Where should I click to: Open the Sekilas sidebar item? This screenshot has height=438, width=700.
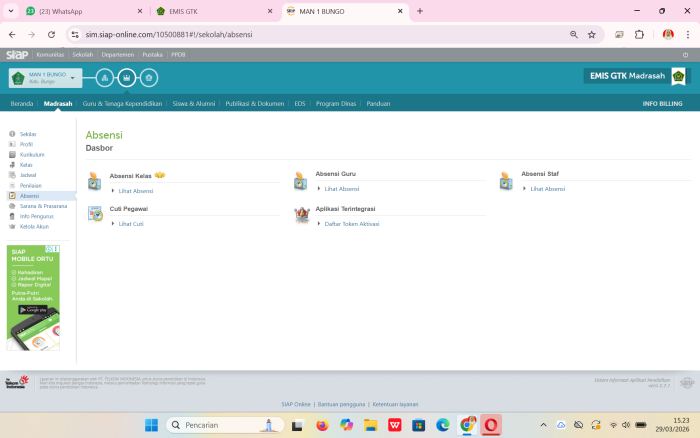(x=28, y=134)
